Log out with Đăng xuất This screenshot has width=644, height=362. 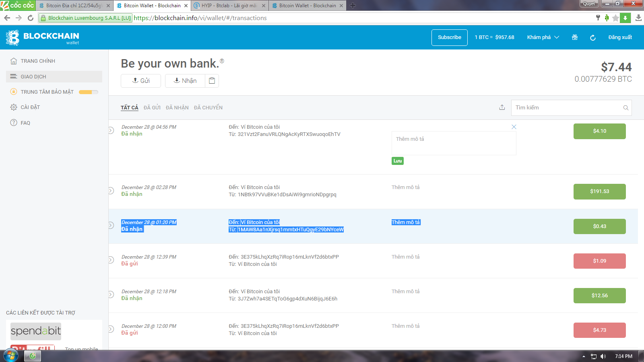tap(620, 37)
